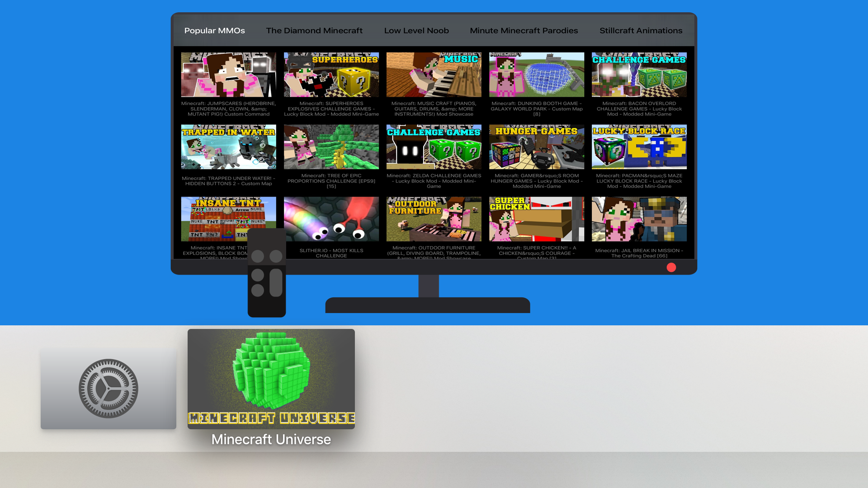Play the HUNGER GAMES video thumbnail
Image resolution: width=868 pixels, height=488 pixels.
click(x=537, y=147)
